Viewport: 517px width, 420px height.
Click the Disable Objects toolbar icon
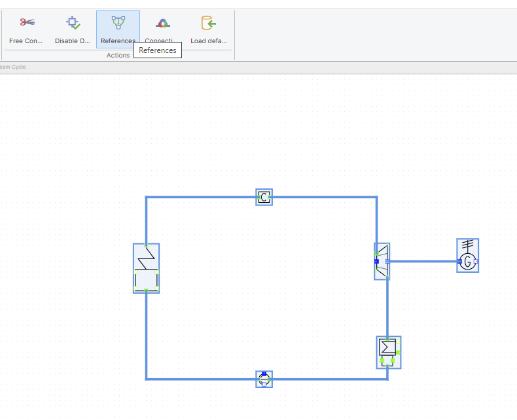click(72, 24)
